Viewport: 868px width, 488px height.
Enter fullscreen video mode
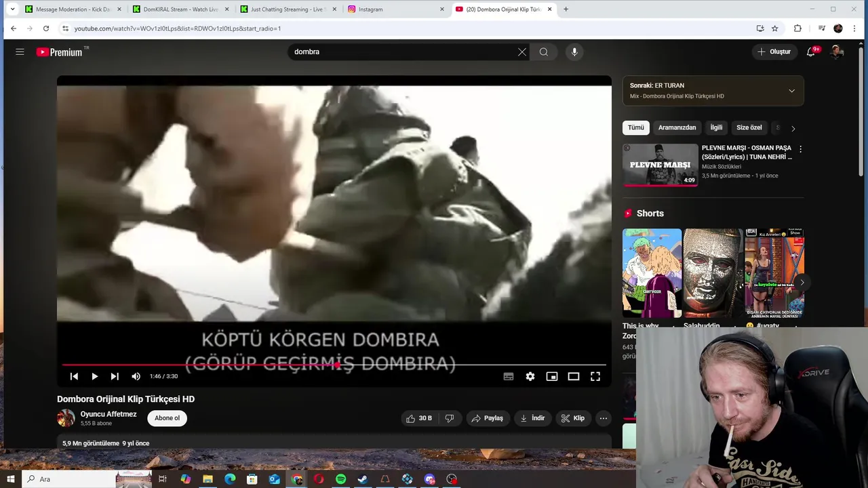tap(595, 376)
